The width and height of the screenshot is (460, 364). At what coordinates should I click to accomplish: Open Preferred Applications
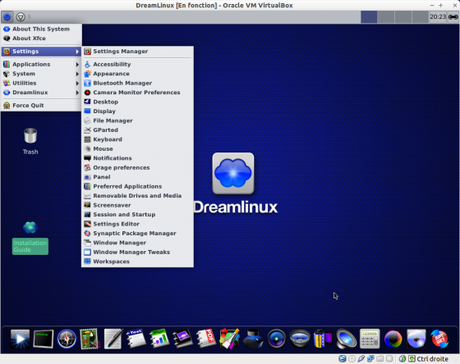(x=137, y=186)
